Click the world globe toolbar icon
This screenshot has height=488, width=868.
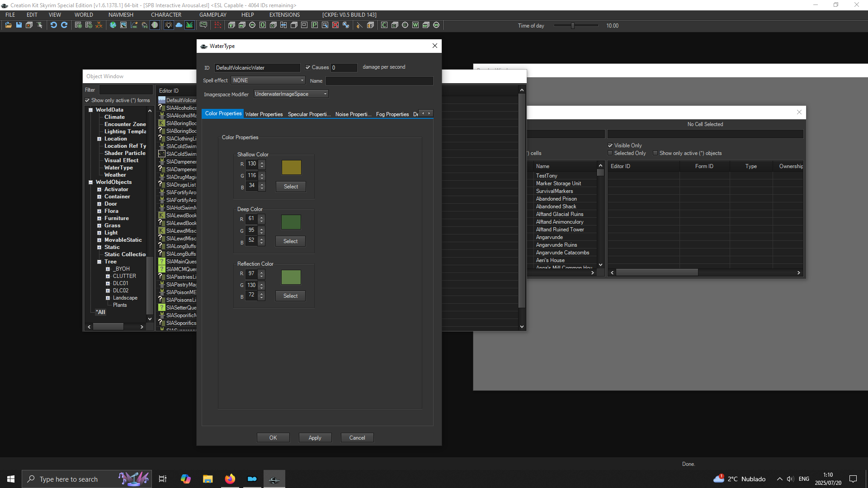(x=113, y=25)
